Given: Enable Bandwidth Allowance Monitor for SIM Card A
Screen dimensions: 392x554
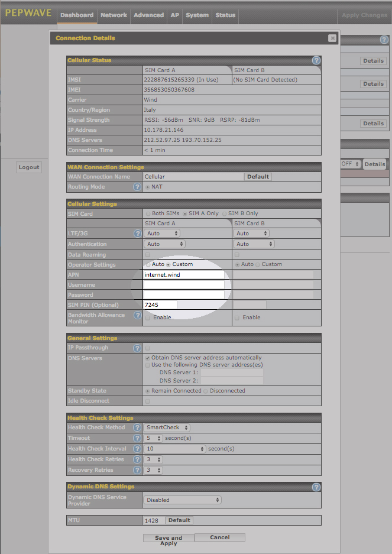Looking at the screenshot, I should (148, 318).
